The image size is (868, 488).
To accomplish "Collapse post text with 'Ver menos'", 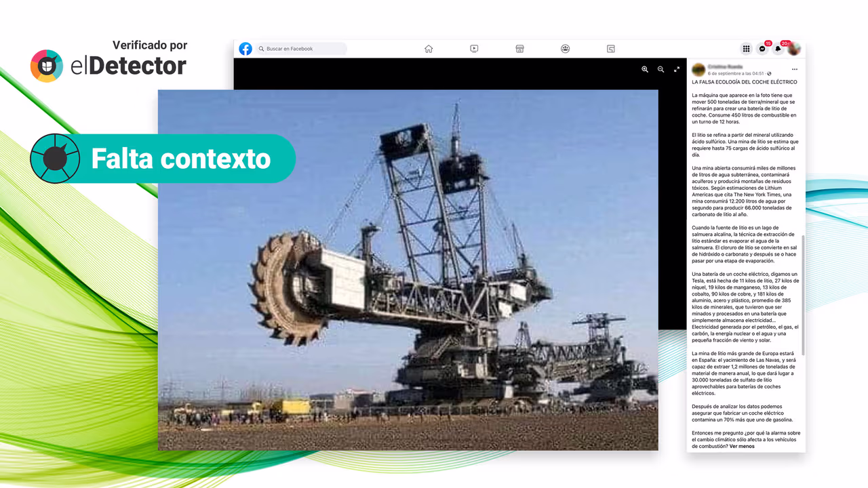I will point(742,447).
